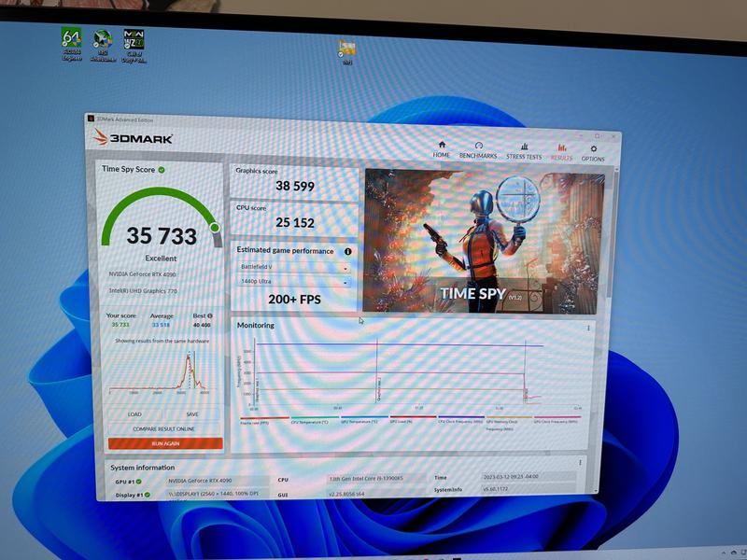This screenshot has width=747, height=560.
Task: Click the 200+ FPS estimate
Action: pos(294,300)
